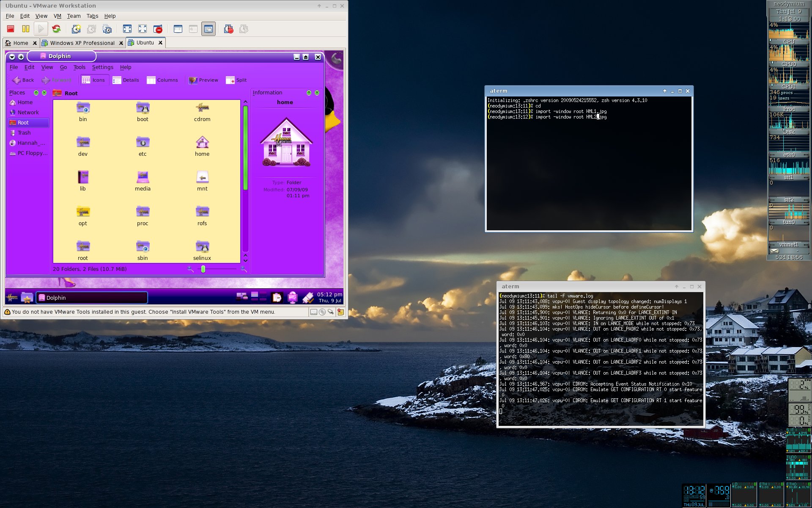The width and height of the screenshot is (812, 508).
Task: Open the clipboard tool in guest tray
Action: click(277, 298)
